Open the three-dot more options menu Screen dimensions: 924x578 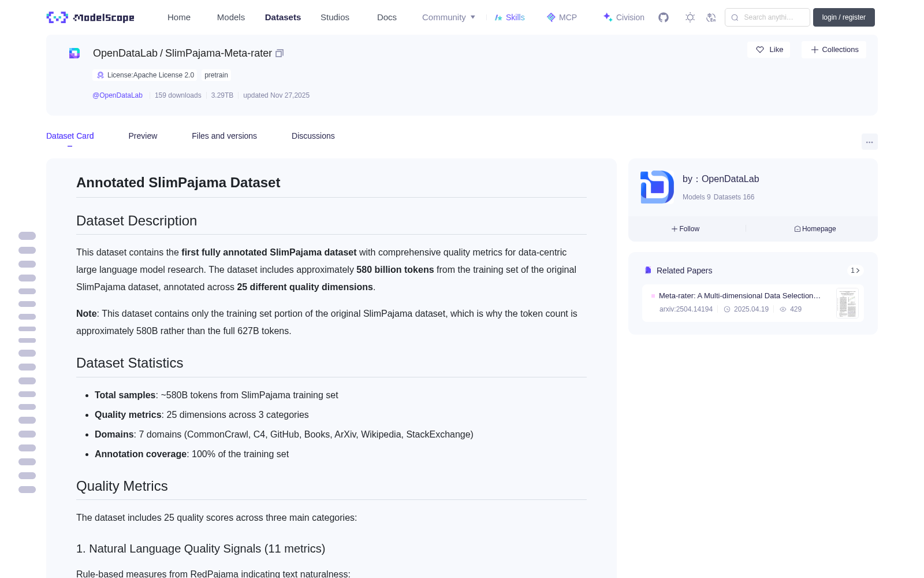click(x=869, y=142)
